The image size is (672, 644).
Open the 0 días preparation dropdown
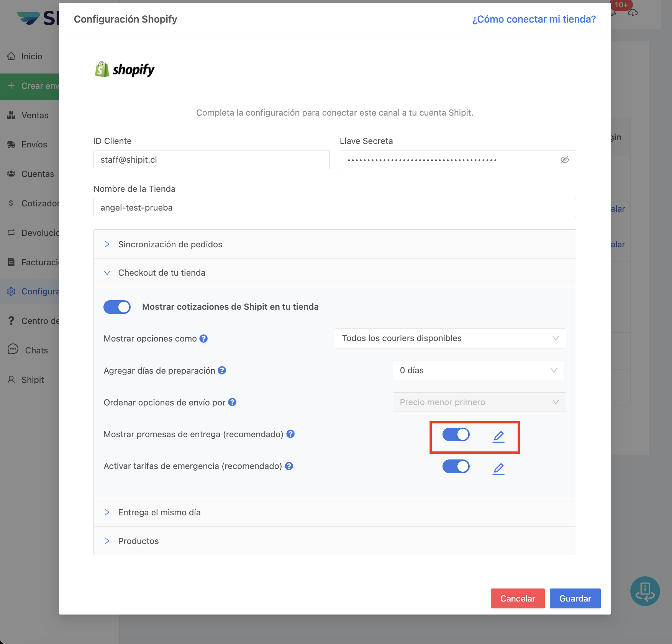click(478, 370)
